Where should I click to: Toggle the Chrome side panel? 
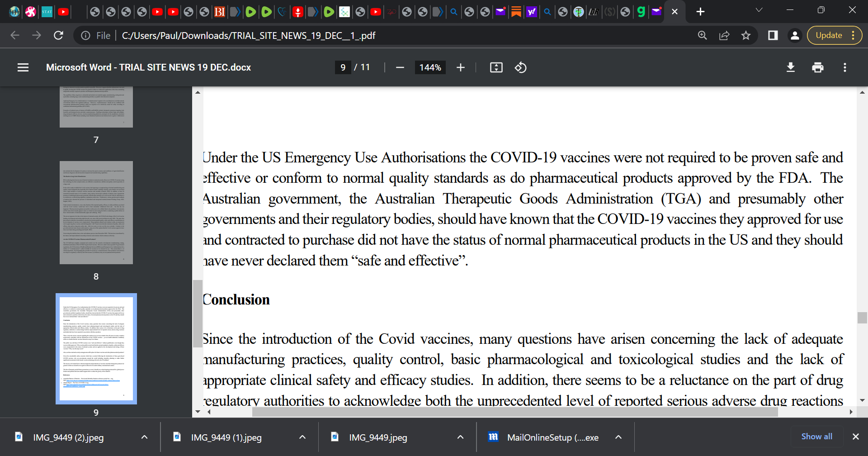[x=773, y=35]
